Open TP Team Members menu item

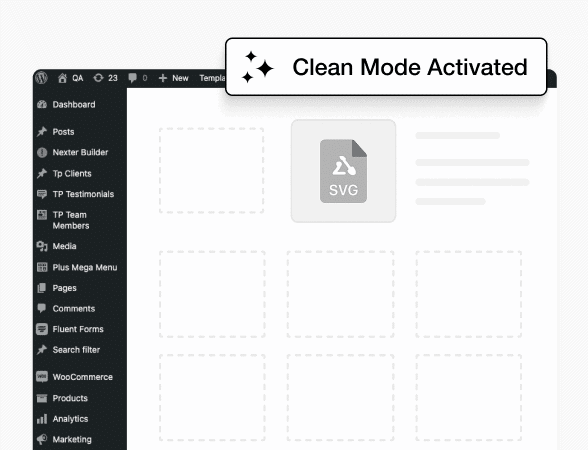point(71,220)
